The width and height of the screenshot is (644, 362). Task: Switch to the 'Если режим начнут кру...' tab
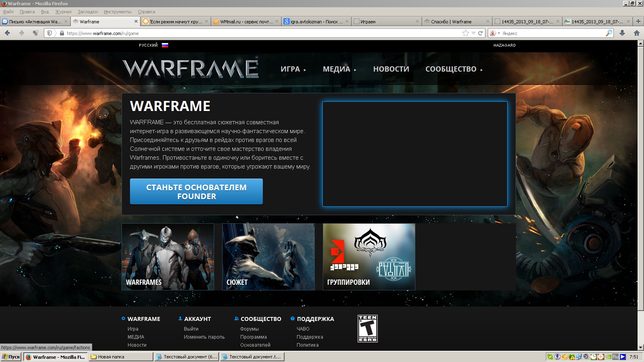coord(175,21)
